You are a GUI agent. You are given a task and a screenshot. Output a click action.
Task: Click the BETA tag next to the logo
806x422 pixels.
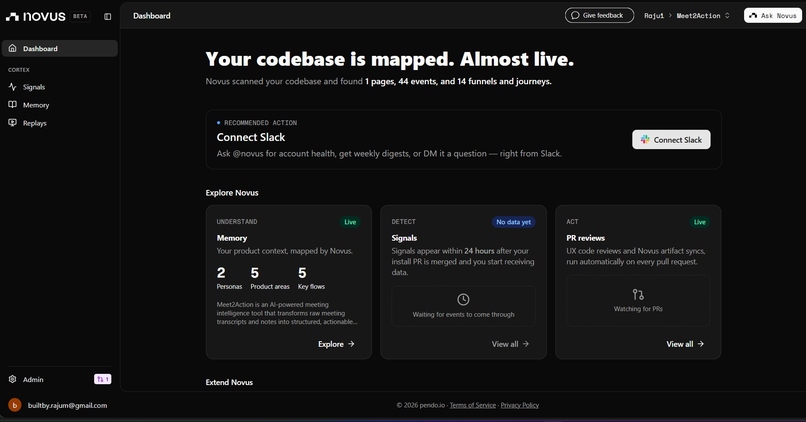[80, 16]
